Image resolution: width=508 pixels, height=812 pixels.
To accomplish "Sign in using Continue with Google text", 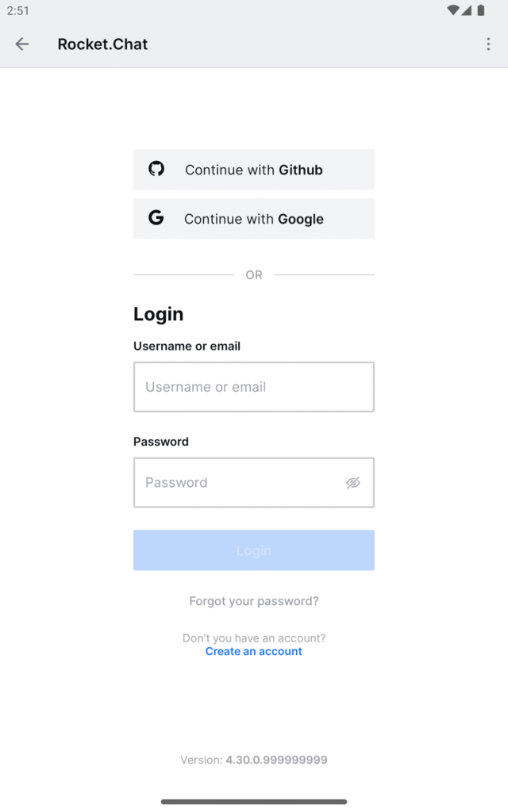I will [x=254, y=219].
